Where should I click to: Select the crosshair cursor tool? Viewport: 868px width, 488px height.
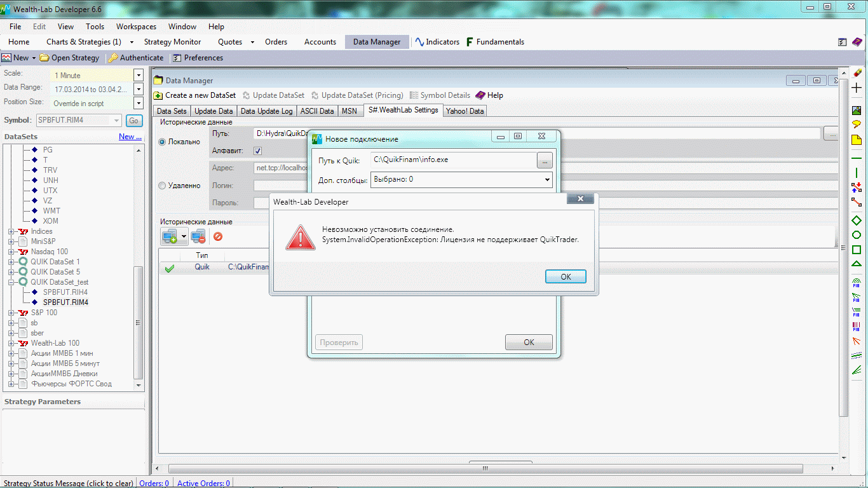tap(857, 88)
